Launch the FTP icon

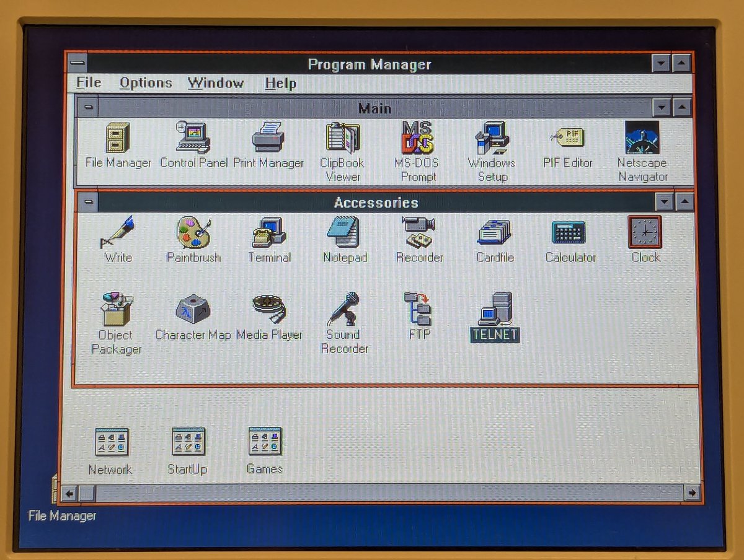pyautogui.click(x=419, y=309)
